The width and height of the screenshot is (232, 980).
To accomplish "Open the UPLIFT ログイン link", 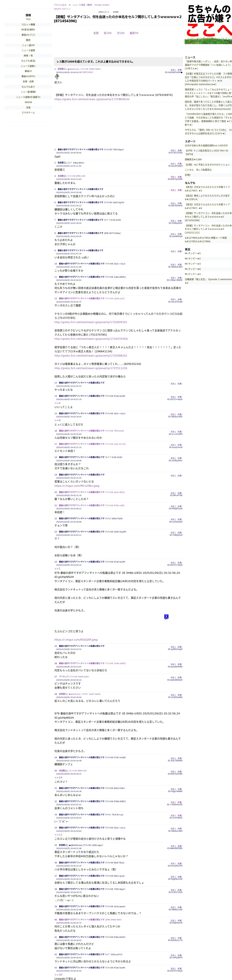I will click(62, 9).
